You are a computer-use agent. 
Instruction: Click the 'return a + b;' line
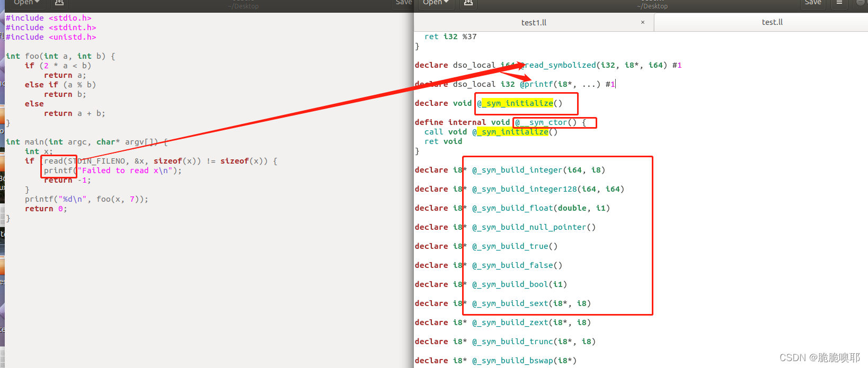coord(75,113)
